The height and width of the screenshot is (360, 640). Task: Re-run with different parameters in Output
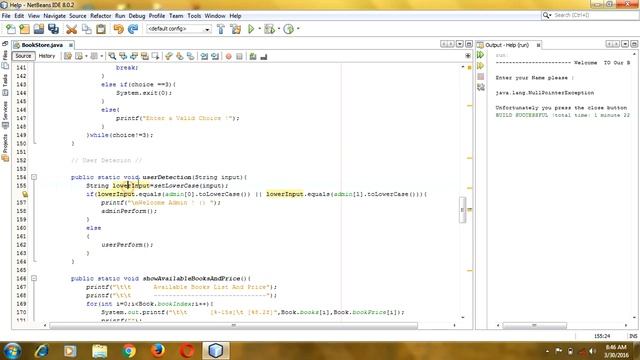point(481,66)
